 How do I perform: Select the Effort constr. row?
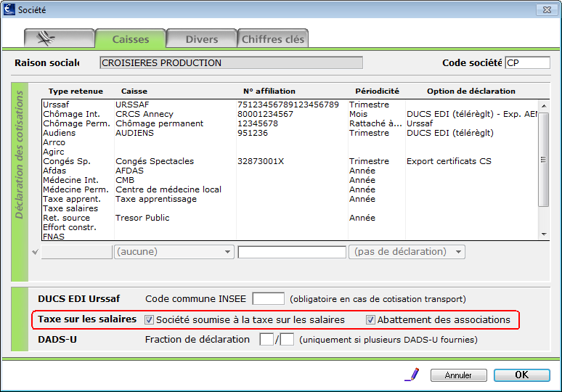pos(290,227)
